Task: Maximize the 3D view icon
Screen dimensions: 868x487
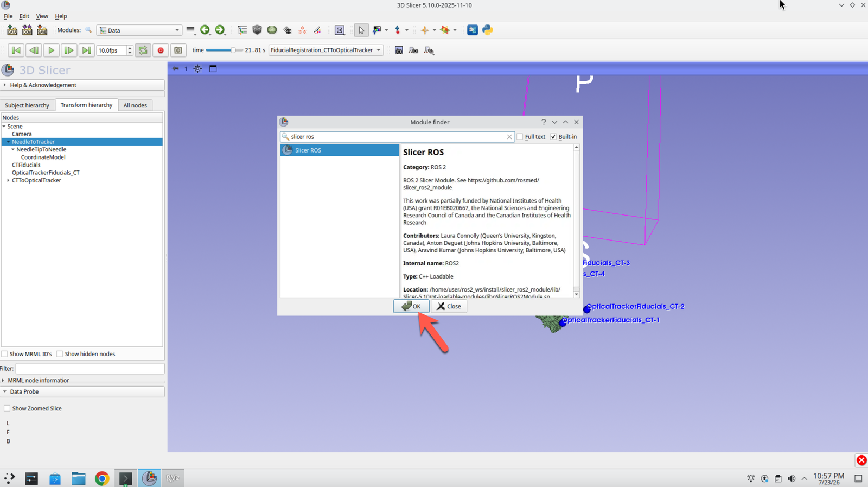Action: 213,69
